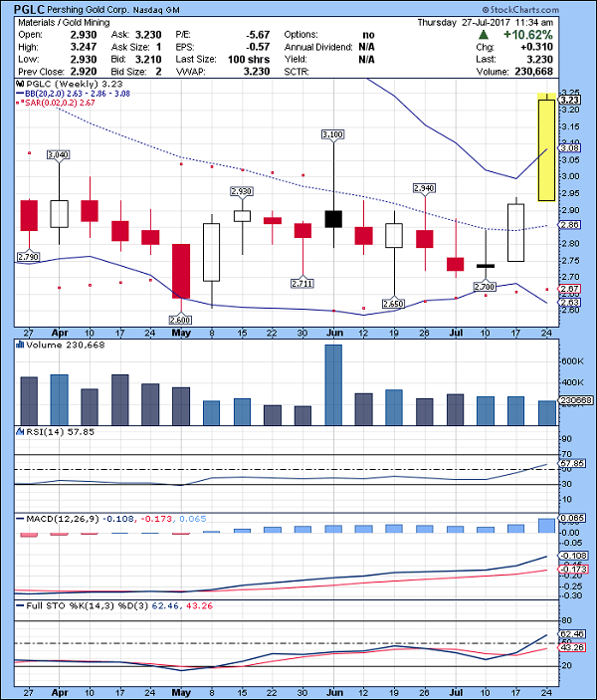Click the 2.790 low price callout

[x=28, y=257]
